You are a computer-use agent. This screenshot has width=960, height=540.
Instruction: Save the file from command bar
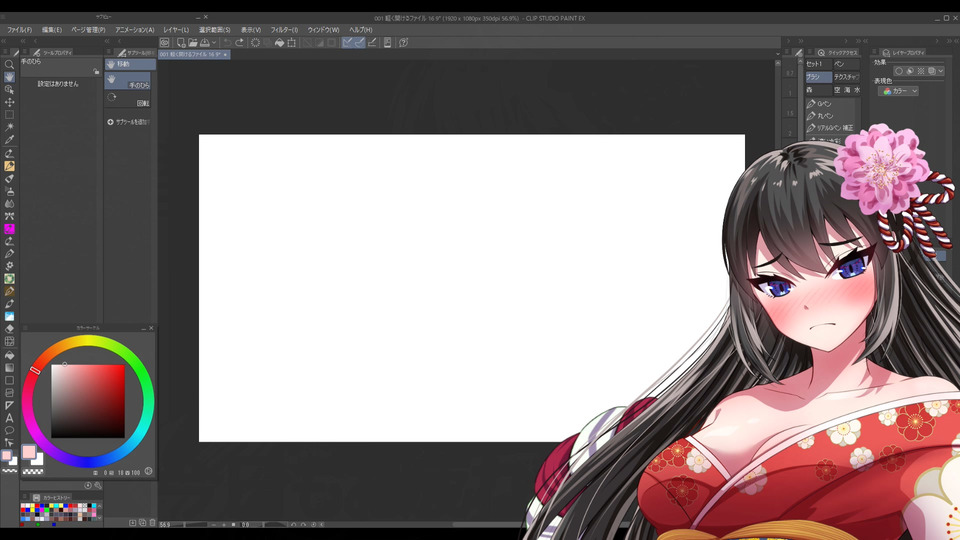[204, 42]
